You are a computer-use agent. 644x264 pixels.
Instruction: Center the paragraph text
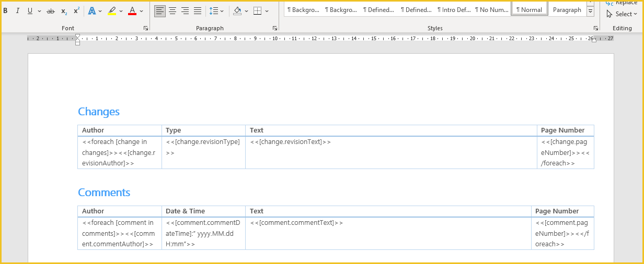[x=172, y=10]
